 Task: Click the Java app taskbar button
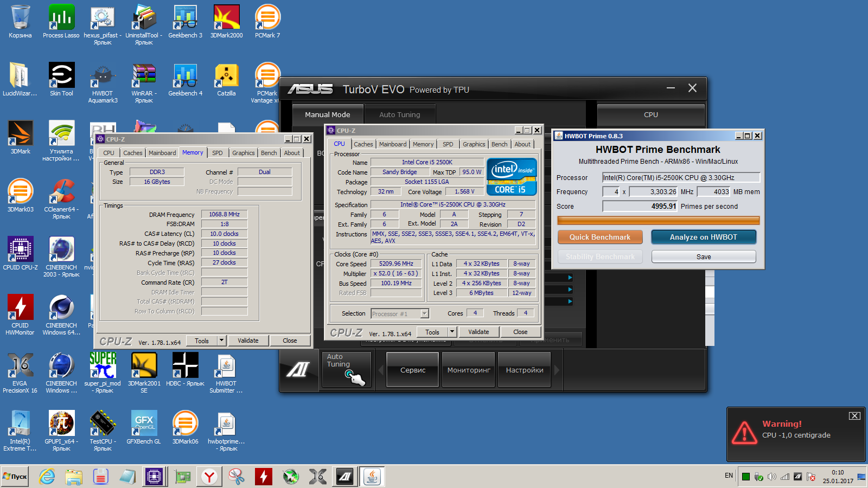click(372, 477)
